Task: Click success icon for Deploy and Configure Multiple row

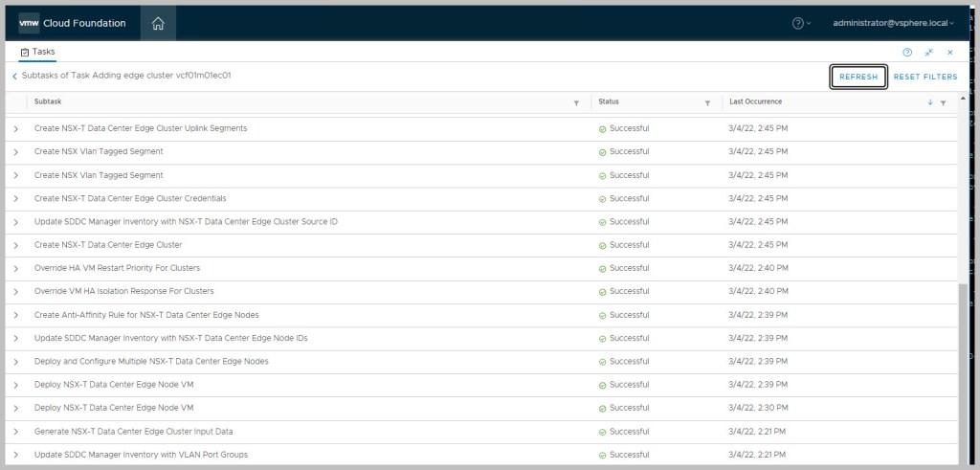Action: coord(603,362)
